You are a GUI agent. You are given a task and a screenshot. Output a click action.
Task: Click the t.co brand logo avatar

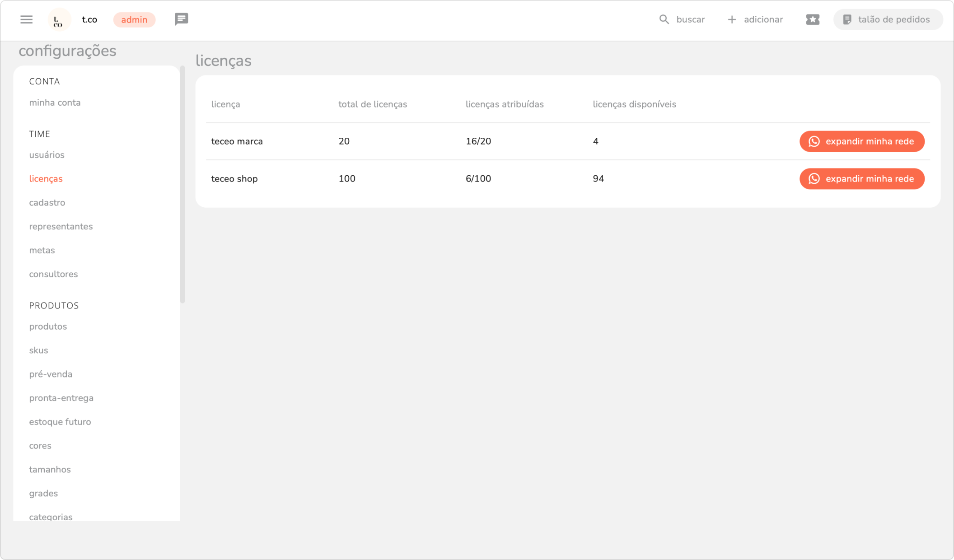point(59,20)
